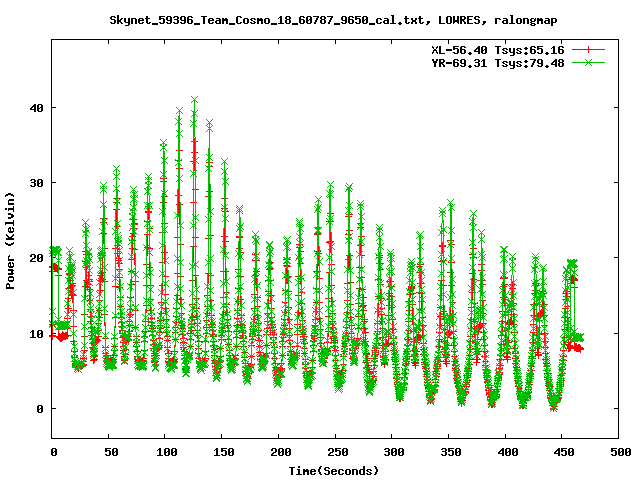Click the red XL legend line sample
The image size is (640, 480).
588,50
